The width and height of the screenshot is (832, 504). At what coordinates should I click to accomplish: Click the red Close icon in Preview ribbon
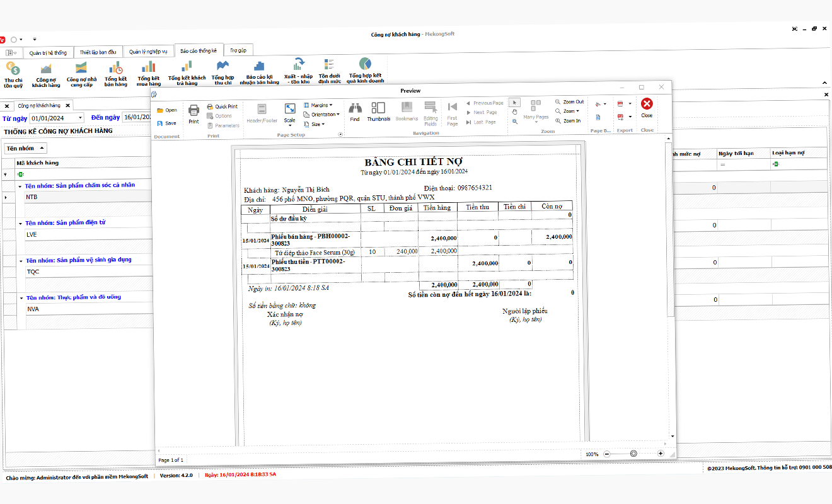(647, 108)
